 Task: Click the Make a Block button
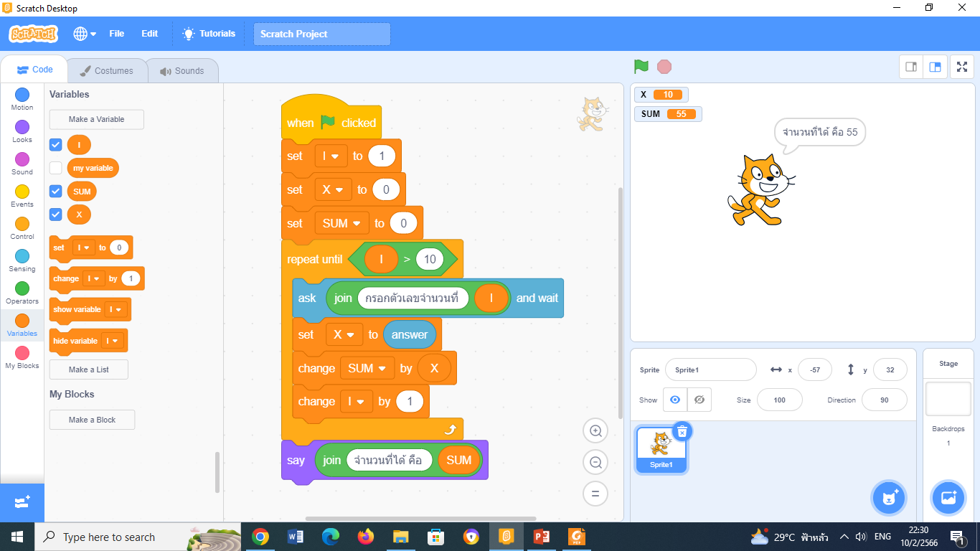coord(92,420)
